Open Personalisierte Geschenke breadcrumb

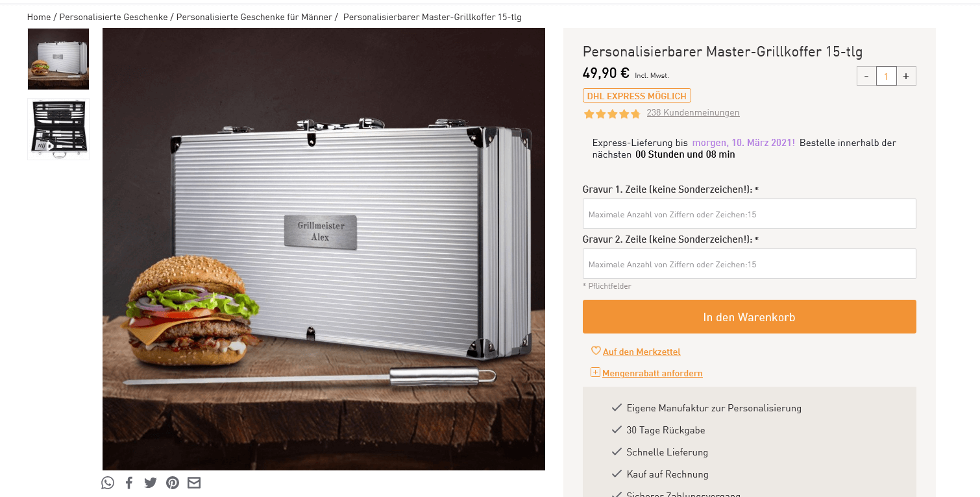[x=114, y=17]
